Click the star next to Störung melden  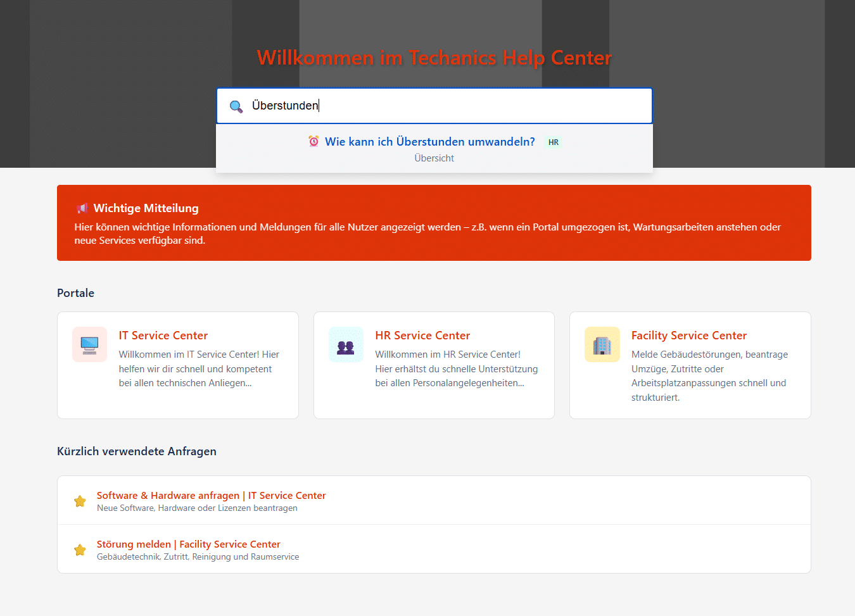[x=80, y=550]
